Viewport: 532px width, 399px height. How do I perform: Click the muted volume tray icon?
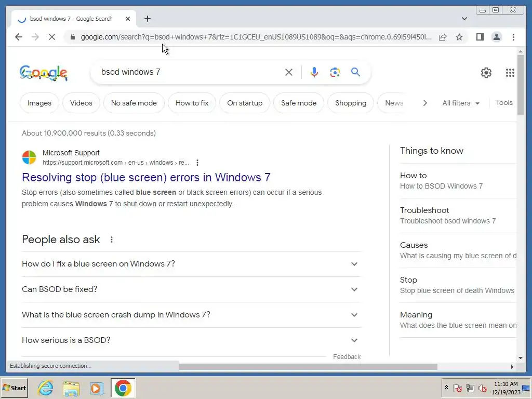482,388
